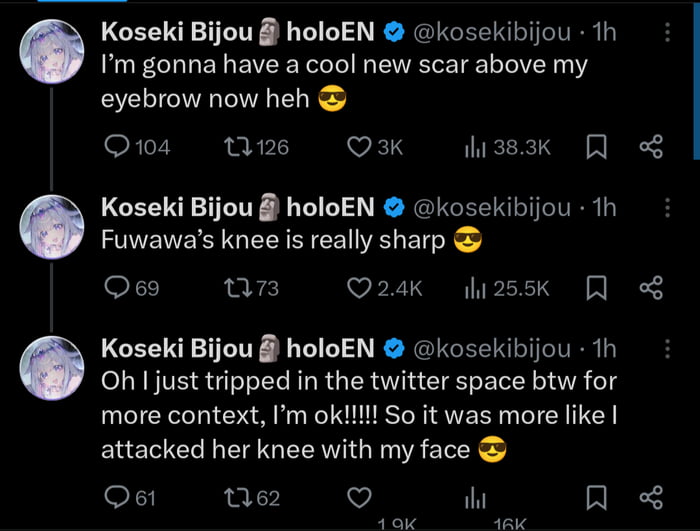Reply to the scar above eyebrow tweet
The image size is (700, 531).
coord(116,147)
